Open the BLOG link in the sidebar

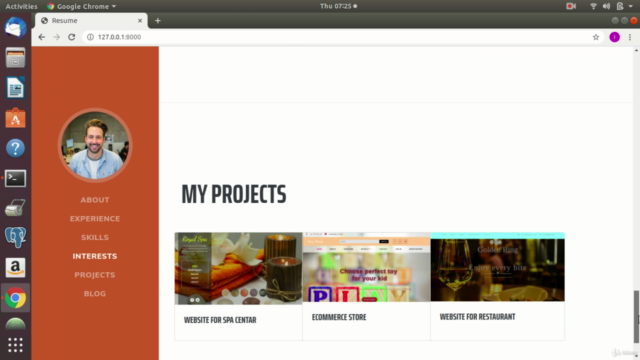pos(95,294)
